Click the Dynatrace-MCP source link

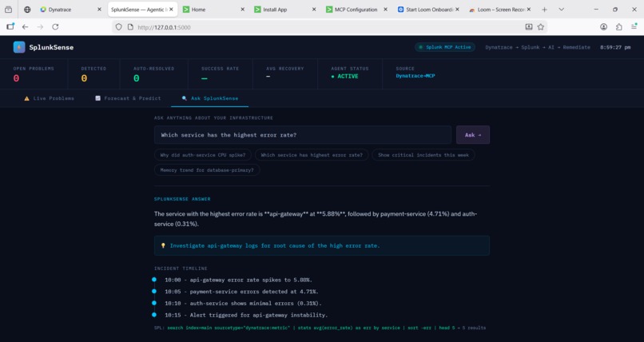pyautogui.click(x=415, y=76)
